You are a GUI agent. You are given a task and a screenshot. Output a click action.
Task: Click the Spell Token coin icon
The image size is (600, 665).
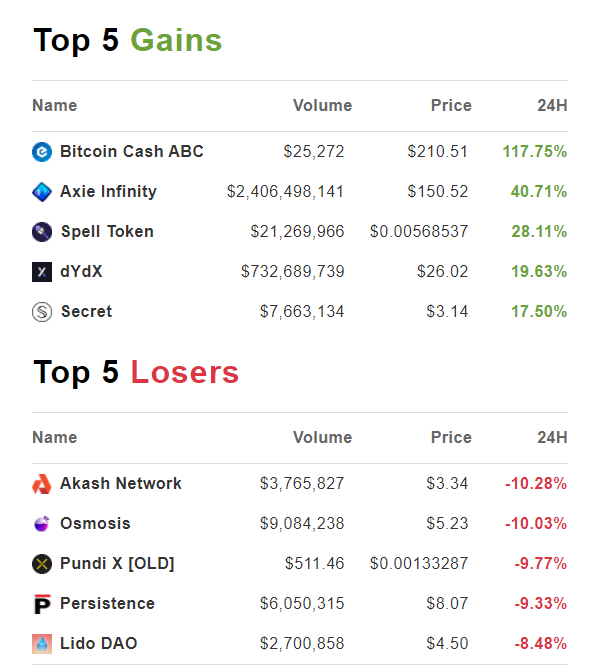point(42,232)
